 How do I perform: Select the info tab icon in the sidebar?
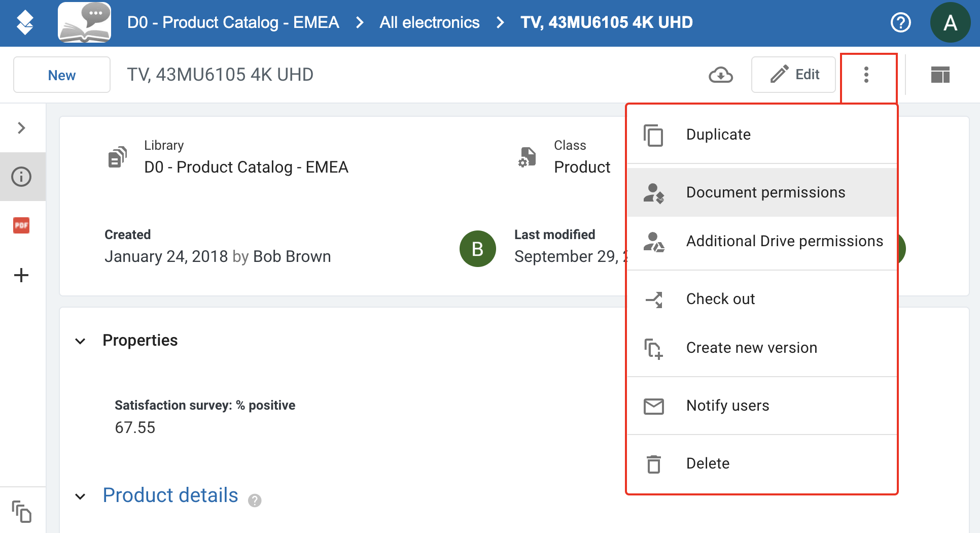[x=21, y=177]
